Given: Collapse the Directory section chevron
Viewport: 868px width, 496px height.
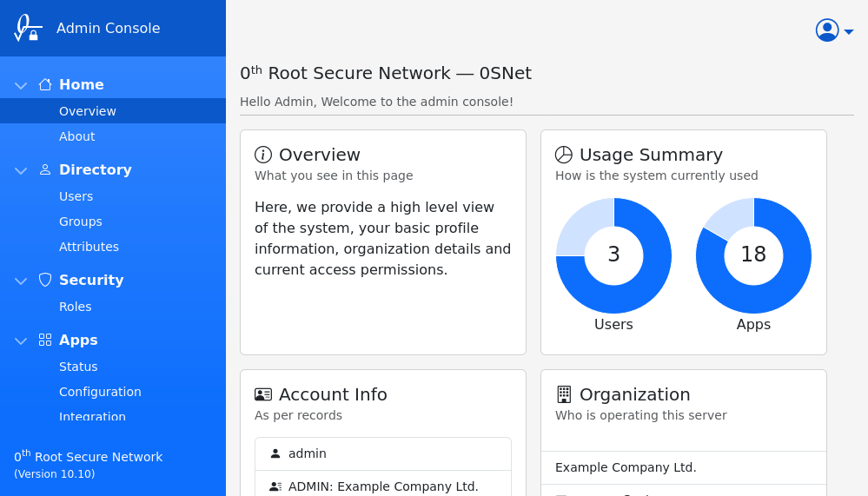Looking at the screenshot, I should (x=21, y=170).
